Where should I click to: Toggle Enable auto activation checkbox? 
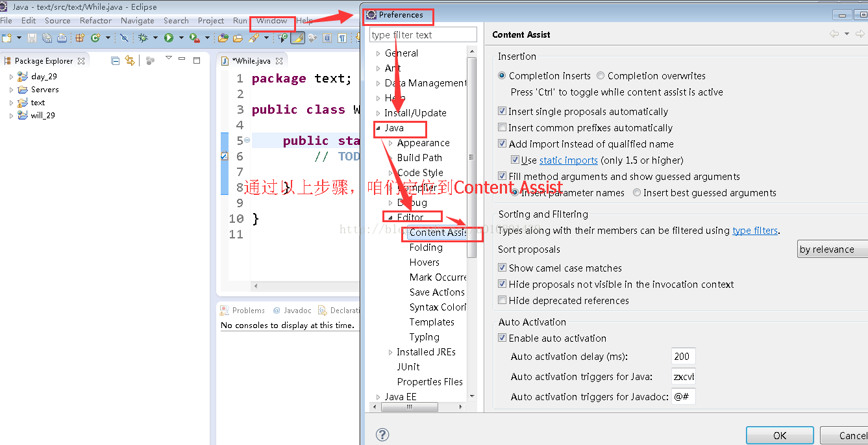(502, 338)
